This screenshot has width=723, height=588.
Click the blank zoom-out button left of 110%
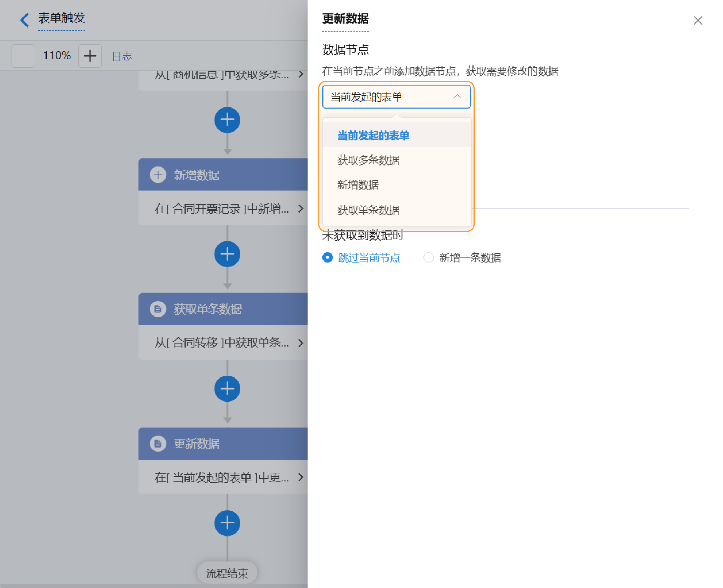click(x=23, y=56)
